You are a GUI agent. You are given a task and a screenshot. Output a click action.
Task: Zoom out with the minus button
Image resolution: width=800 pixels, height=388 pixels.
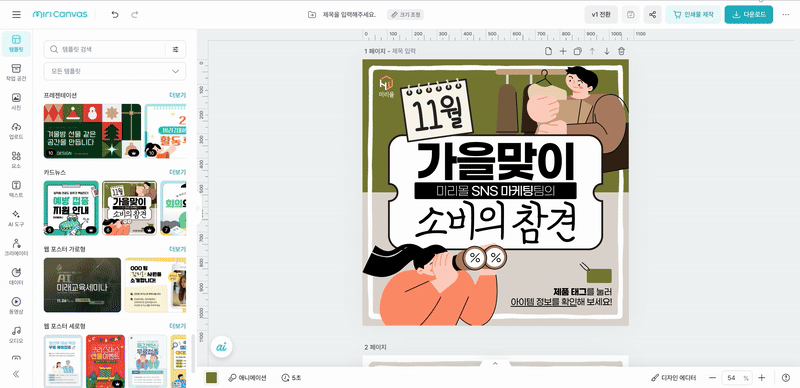coord(712,378)
